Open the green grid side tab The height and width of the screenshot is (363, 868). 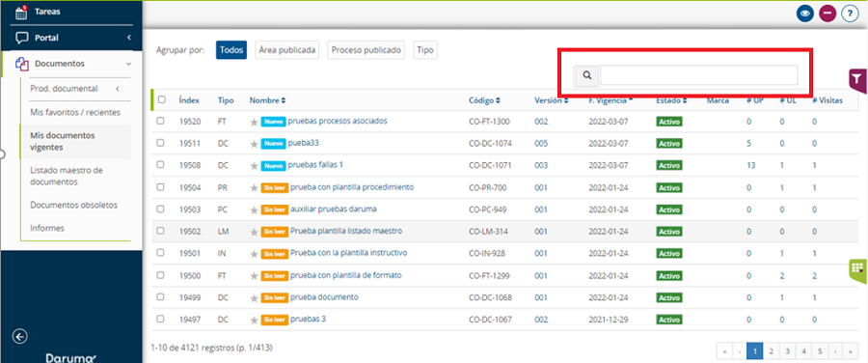pyautogui.click(x=858, y=270)
